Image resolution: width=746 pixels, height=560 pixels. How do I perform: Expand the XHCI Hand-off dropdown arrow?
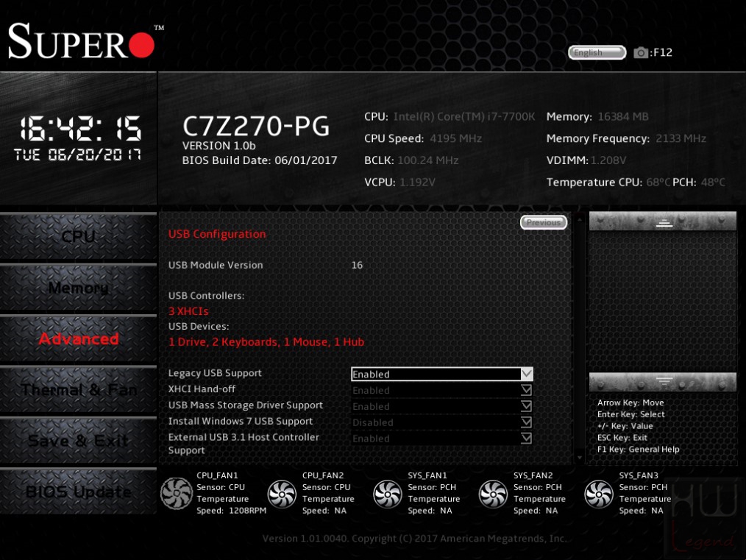[x=526, y=390]
